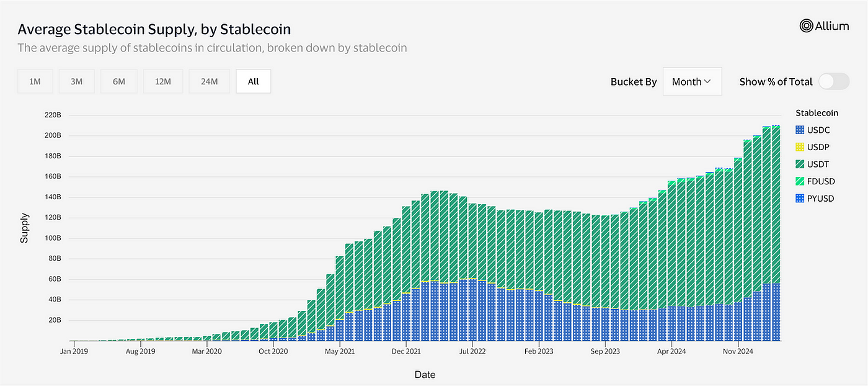
Task: Change bucketing by opening the Month selector
Action: pyautogui.click(x=692, y=81)
